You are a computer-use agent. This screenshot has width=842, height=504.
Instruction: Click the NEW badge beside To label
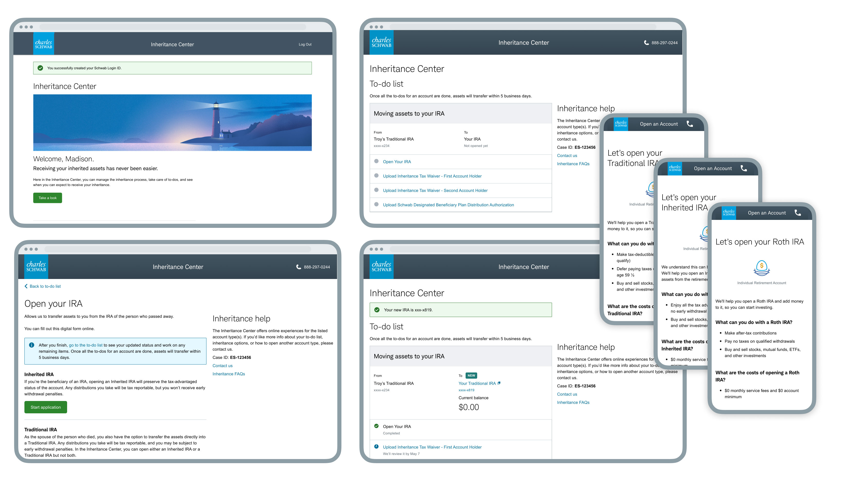point(471,375)
